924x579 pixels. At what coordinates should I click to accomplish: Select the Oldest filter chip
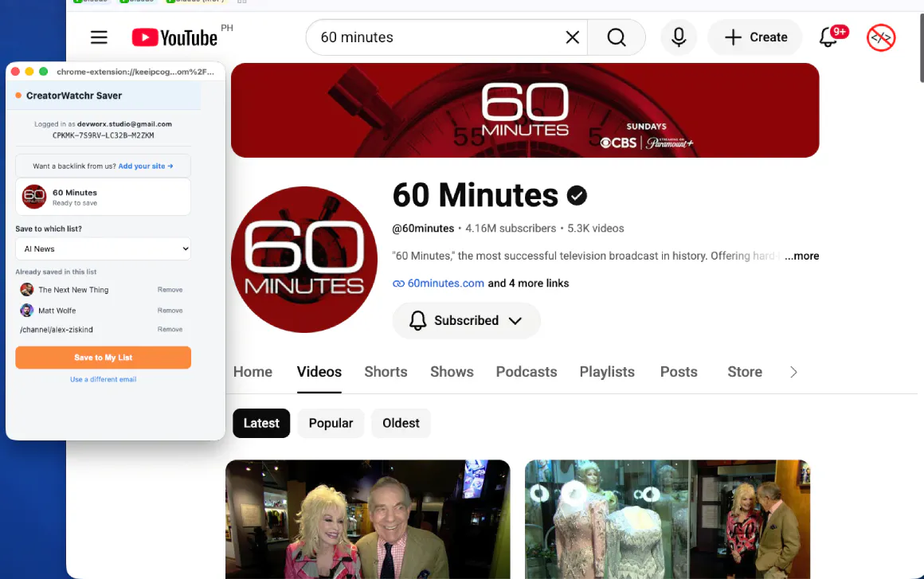click(401, 423)
